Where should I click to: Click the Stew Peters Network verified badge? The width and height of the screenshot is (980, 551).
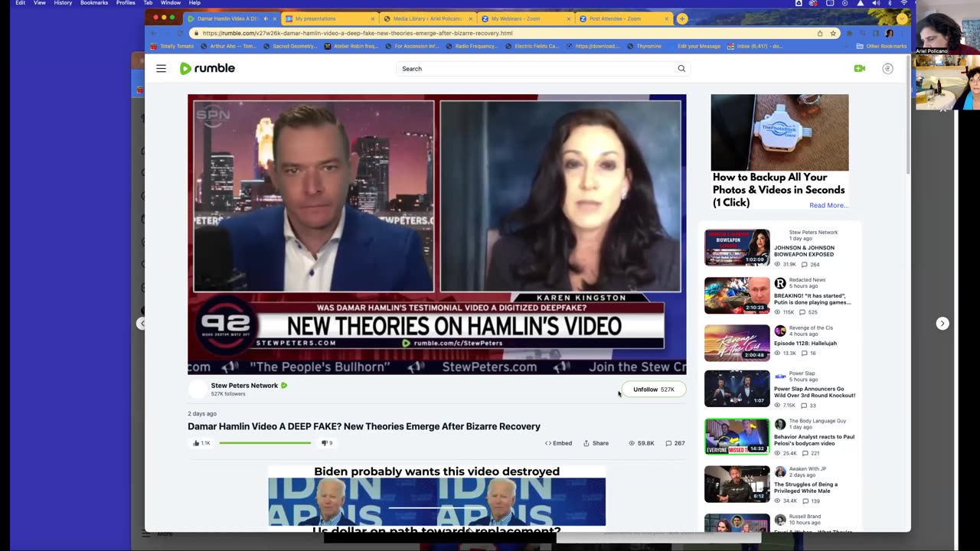coord(284,386)
